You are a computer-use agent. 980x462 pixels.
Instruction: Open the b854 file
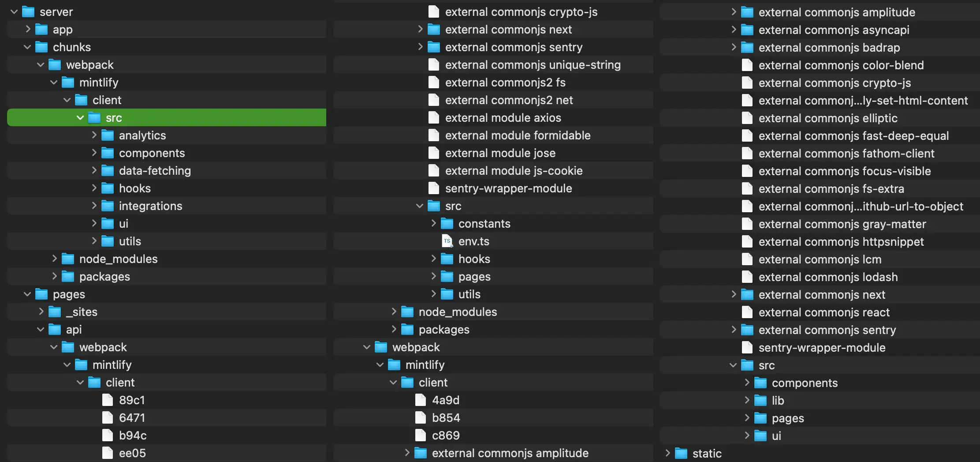(446, 417)
